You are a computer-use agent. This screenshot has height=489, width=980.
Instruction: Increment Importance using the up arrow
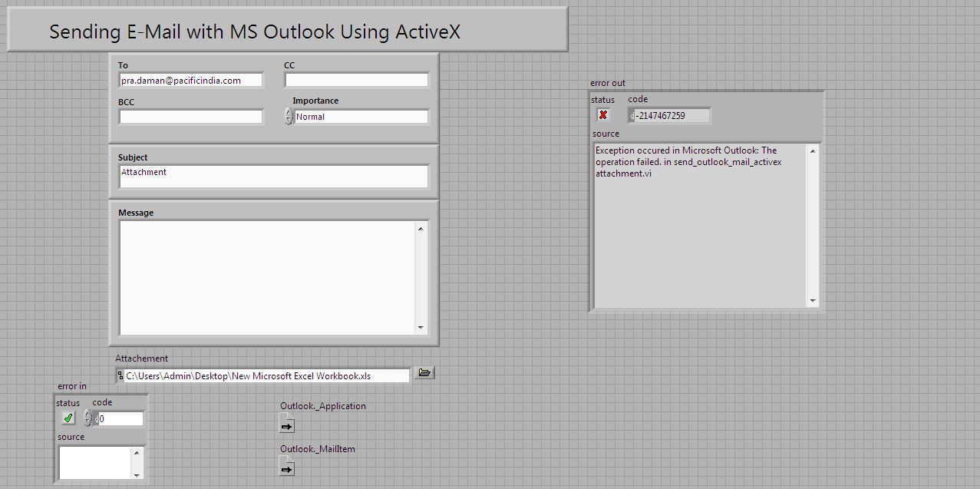pos(289,113)
